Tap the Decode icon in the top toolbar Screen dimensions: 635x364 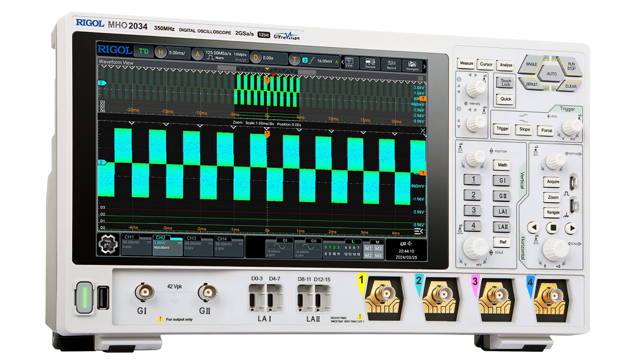tap(370, 64)
